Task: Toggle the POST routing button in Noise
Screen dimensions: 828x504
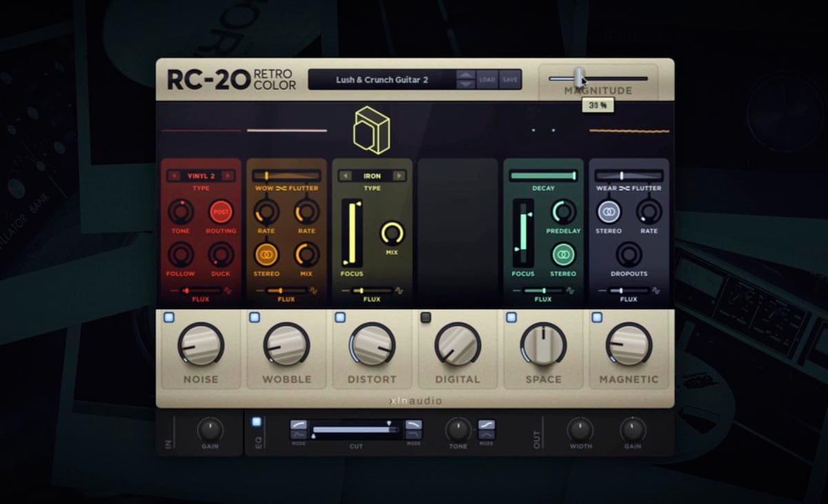Action: point(221,212)
